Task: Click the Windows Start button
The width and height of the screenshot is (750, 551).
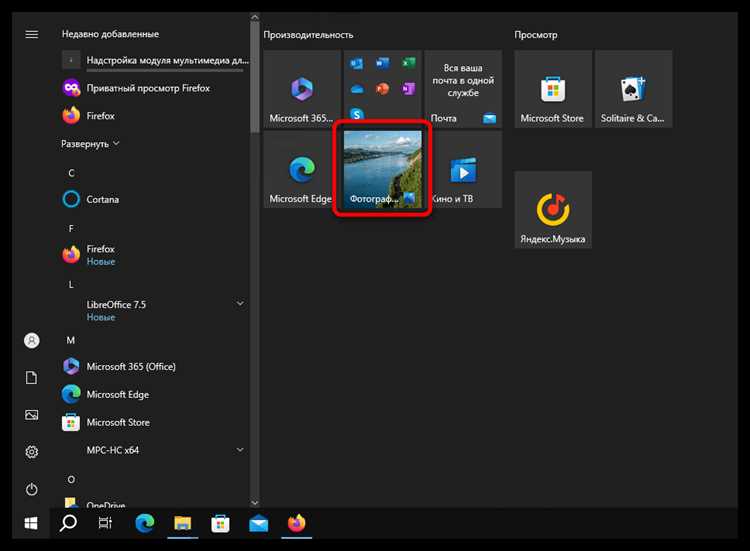Action: coord(31,523)
